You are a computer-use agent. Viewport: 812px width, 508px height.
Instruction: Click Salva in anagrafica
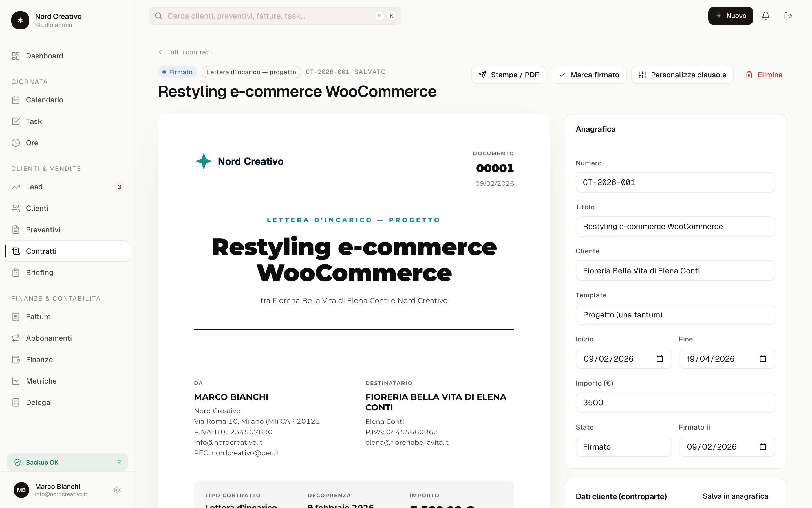pos(736,496)
